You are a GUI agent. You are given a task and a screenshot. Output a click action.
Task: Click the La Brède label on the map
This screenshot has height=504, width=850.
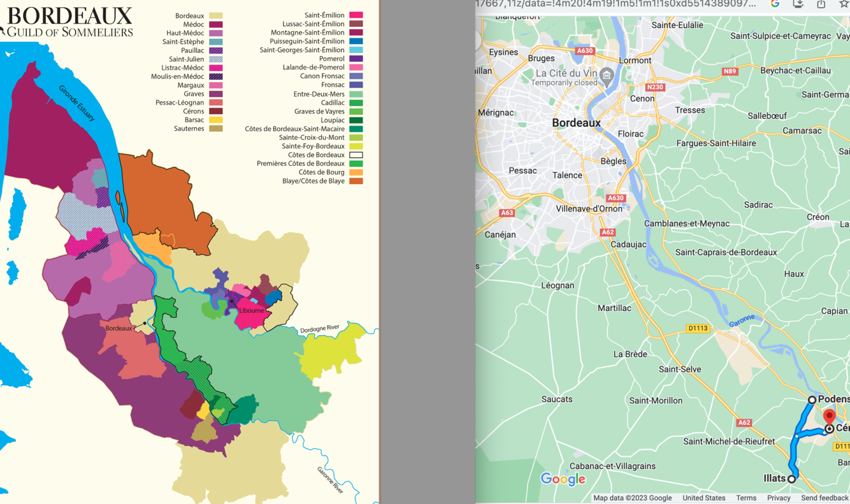point(630,354)
